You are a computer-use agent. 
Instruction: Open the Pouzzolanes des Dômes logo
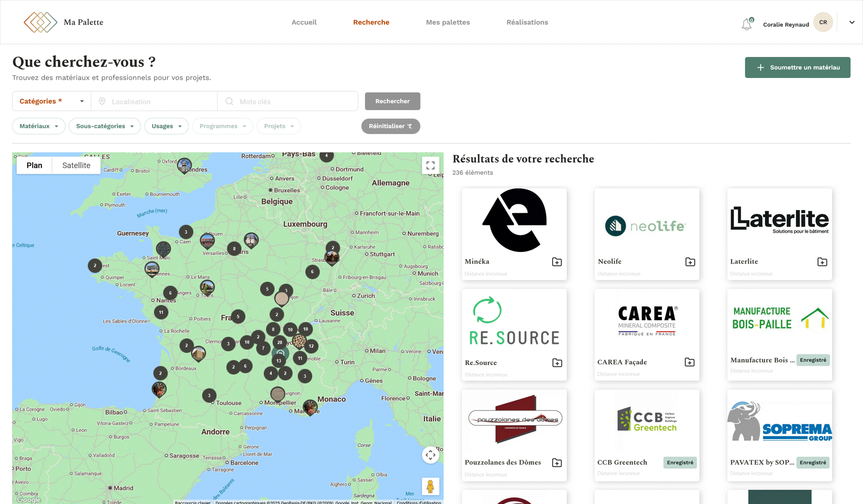[x=515, y=419]
